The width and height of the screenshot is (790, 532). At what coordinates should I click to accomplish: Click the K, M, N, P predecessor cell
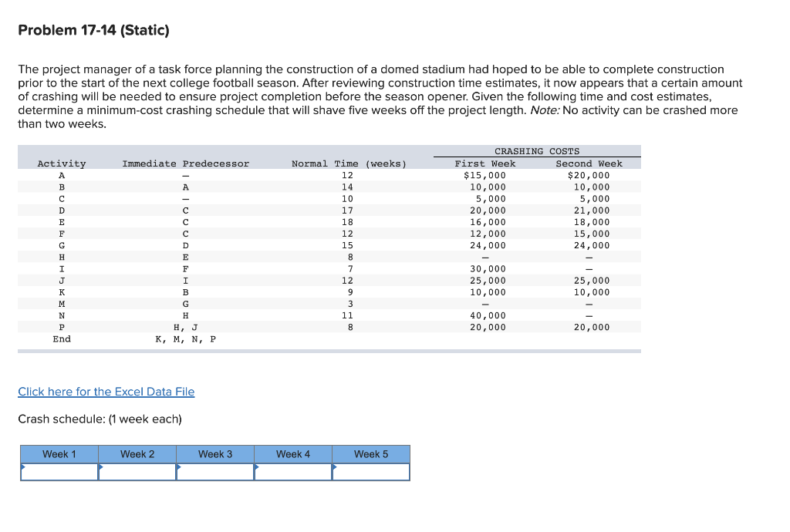[185, 339]
